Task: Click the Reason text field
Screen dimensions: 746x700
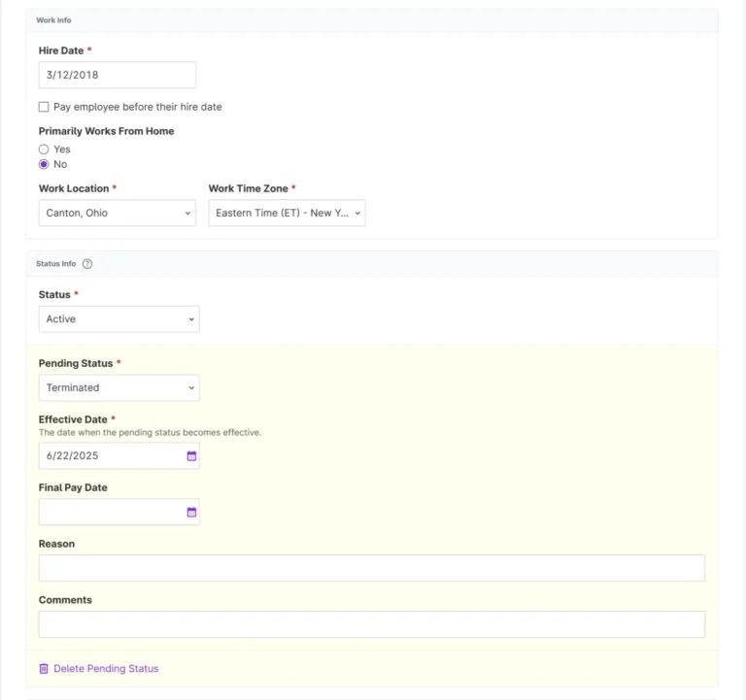Action: click(x=372, y=568)
